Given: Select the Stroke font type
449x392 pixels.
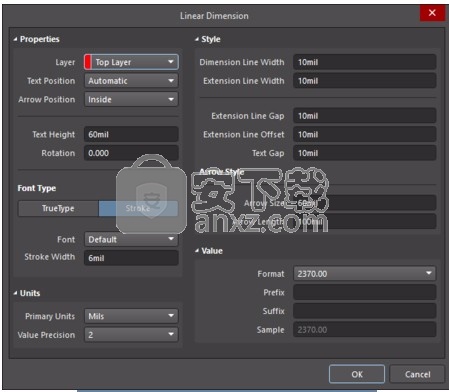Looking at the screenshot, I should 138,208.
